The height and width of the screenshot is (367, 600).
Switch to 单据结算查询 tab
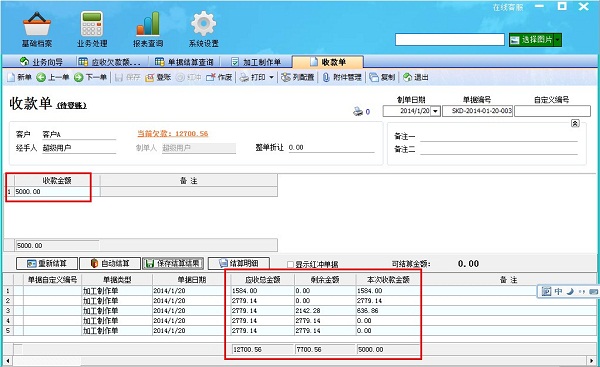[x=184, y=62]
